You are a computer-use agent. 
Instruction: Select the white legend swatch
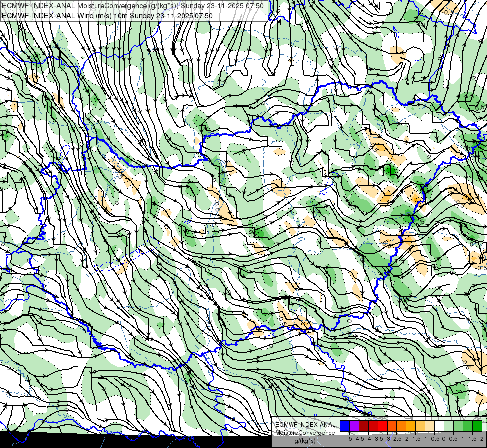click(439, 426)
